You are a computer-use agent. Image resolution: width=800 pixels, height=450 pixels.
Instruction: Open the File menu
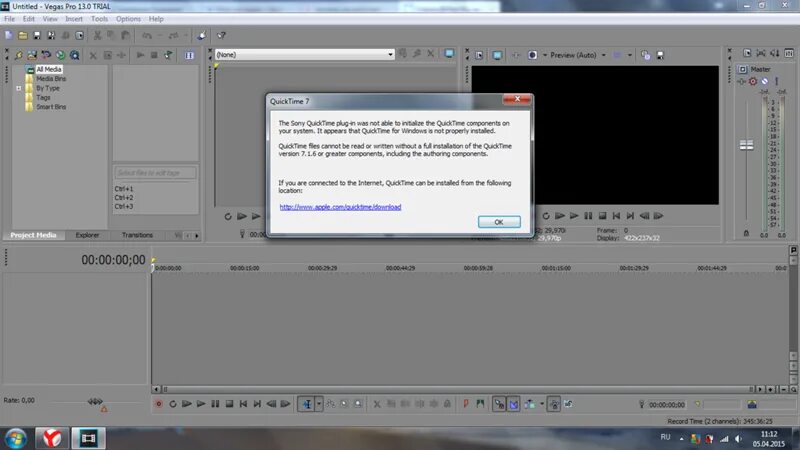pyautogui.click(x=10, y=19)
